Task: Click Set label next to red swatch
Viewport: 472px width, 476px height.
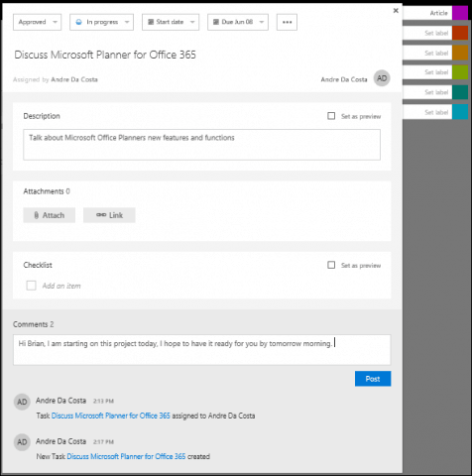Action: (x=436, y=33)
